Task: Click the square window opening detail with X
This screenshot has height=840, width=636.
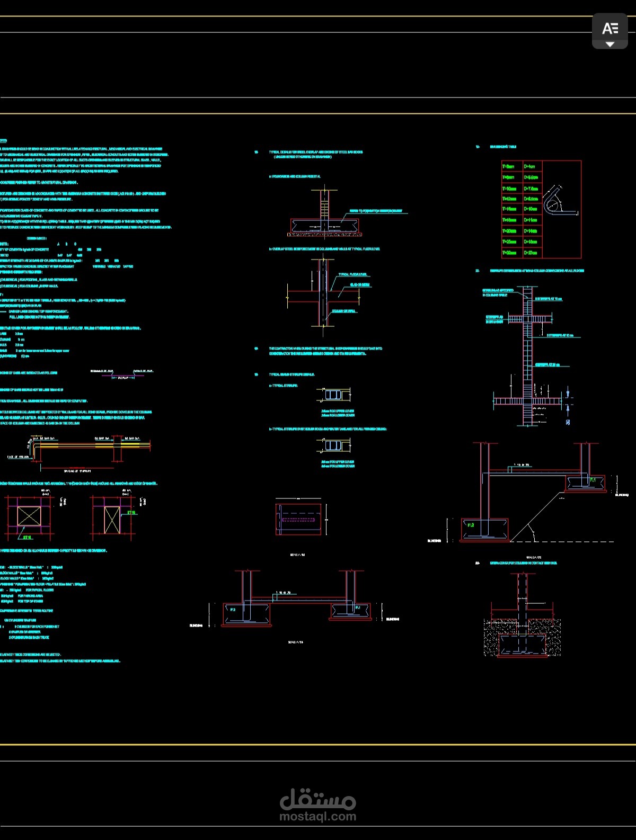Action: tap(29, 516)
